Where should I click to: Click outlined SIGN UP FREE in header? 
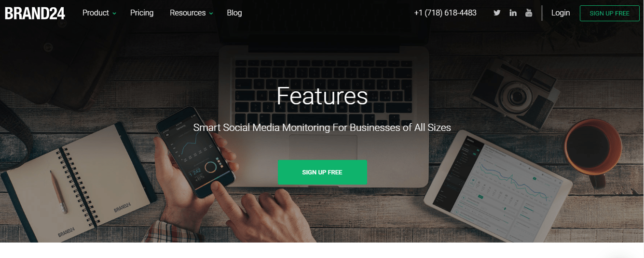point(609,13)
